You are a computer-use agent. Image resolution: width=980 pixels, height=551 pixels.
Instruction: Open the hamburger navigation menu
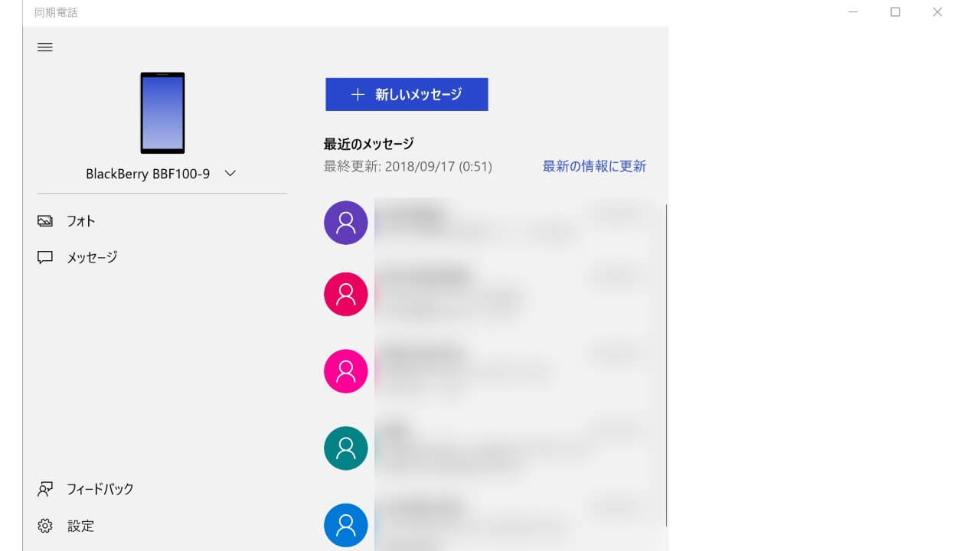click(x=45, y=47)
